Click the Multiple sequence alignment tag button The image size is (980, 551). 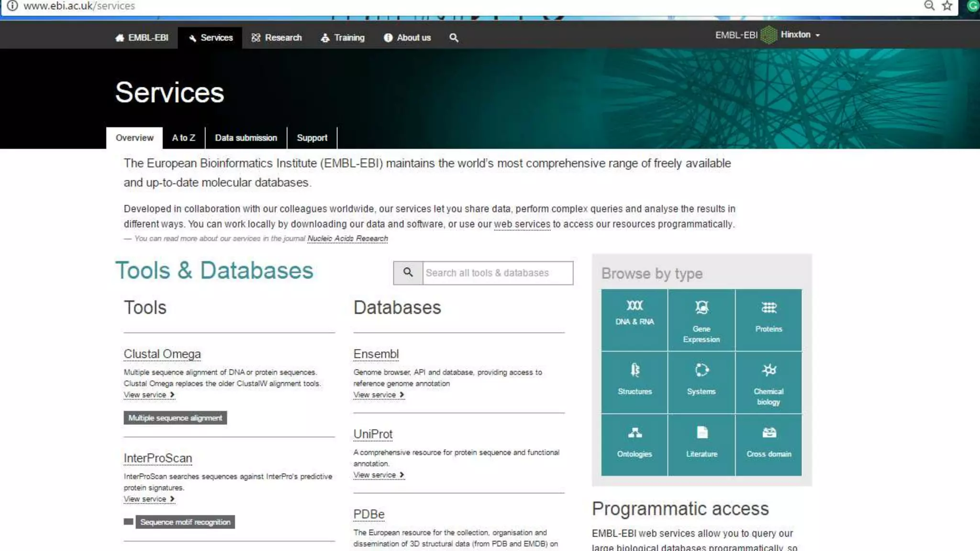pos(175,418)
